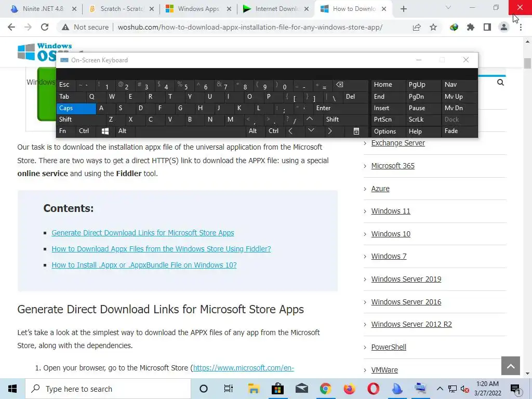Toggle the Fade key on keyboard

460,131
